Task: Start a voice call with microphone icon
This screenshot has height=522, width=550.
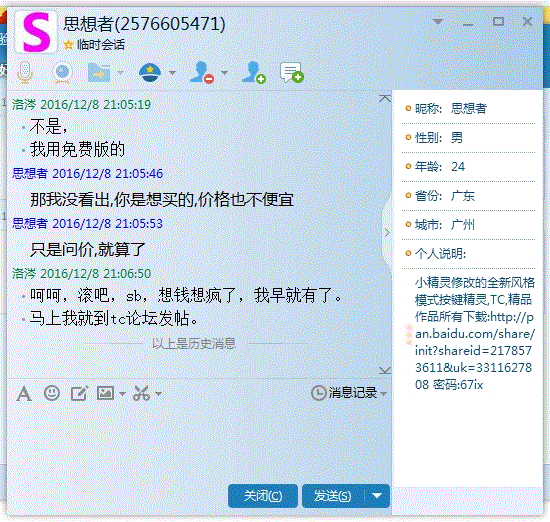Action: [25, 73]
